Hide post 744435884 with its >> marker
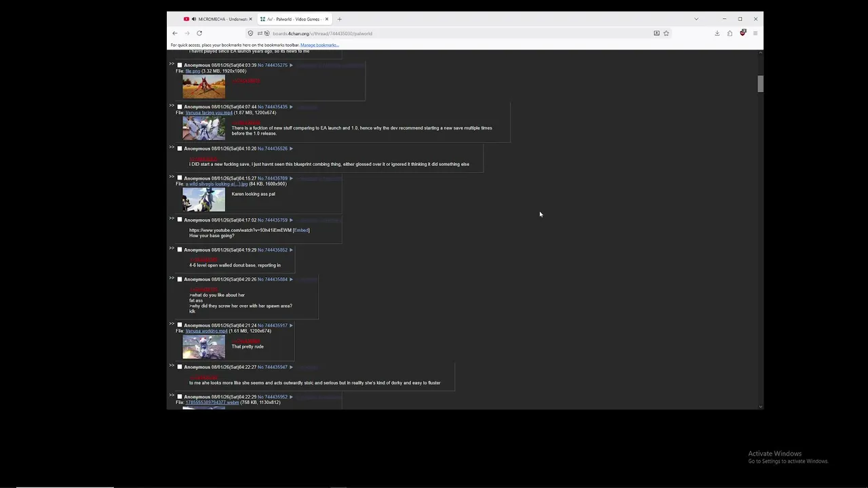The image size is (868, 488). (172, 278)
